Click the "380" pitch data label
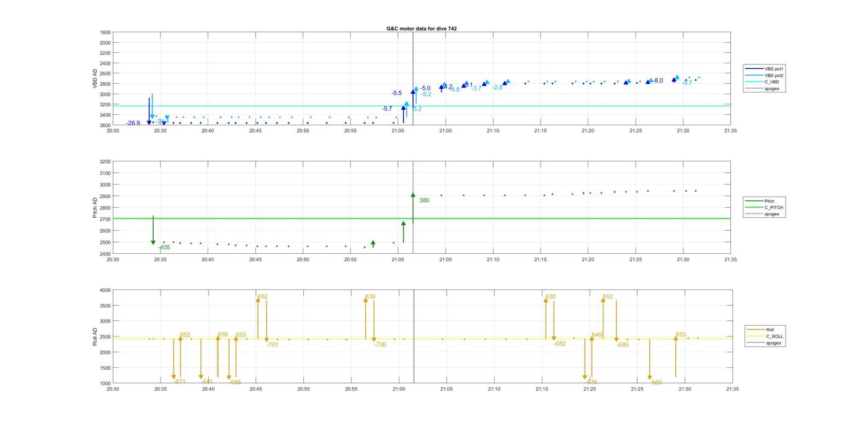This screenshot has width=868, height=430. tap(424, 200)
